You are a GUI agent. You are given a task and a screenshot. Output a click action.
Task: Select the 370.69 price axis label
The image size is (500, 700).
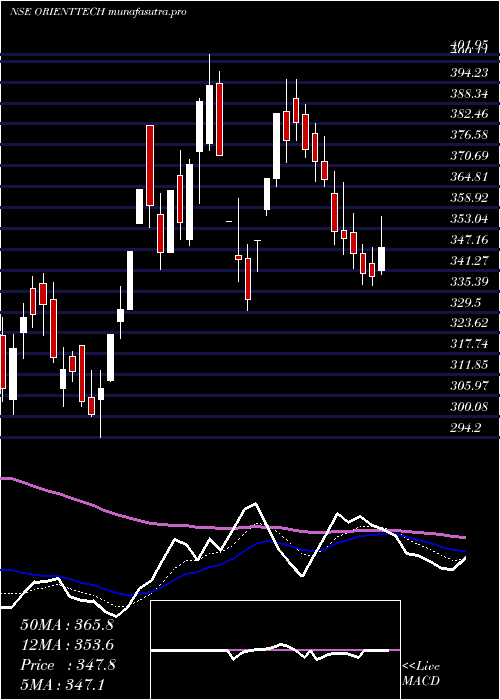469,156
